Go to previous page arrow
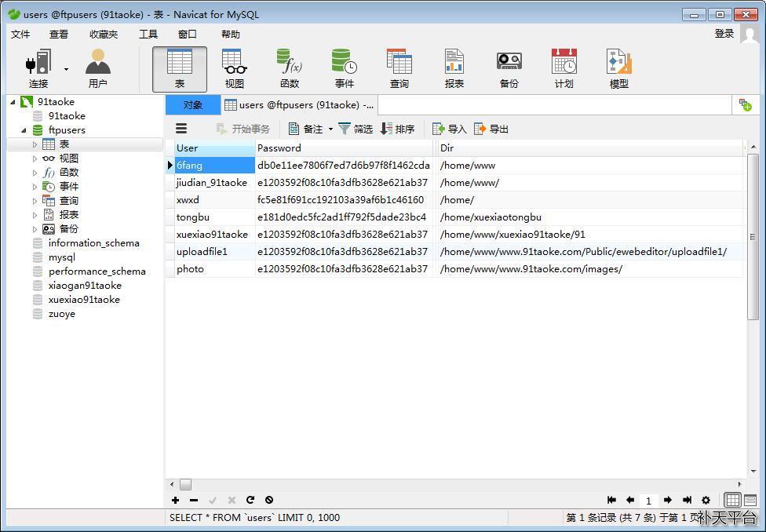Viewport: 766px width, 532px height. pyautogui.click(x=630, y=500)
